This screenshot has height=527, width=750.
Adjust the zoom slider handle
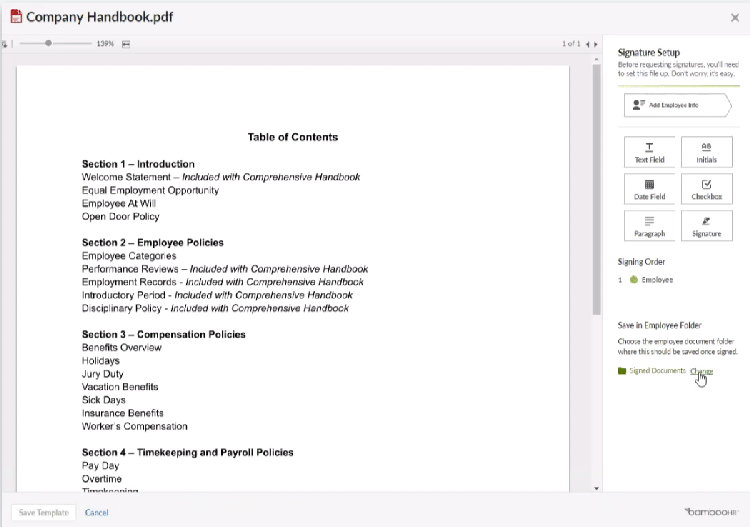[x=48, y=43]
